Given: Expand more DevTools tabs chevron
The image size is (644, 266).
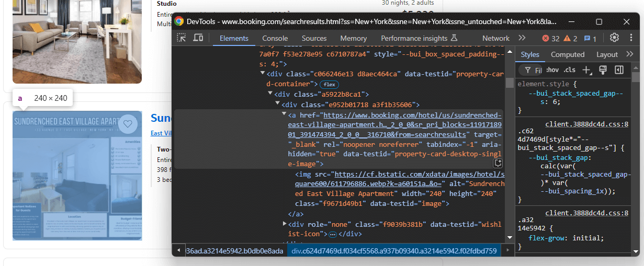Looking at the screenshot, I should (522, 38).
